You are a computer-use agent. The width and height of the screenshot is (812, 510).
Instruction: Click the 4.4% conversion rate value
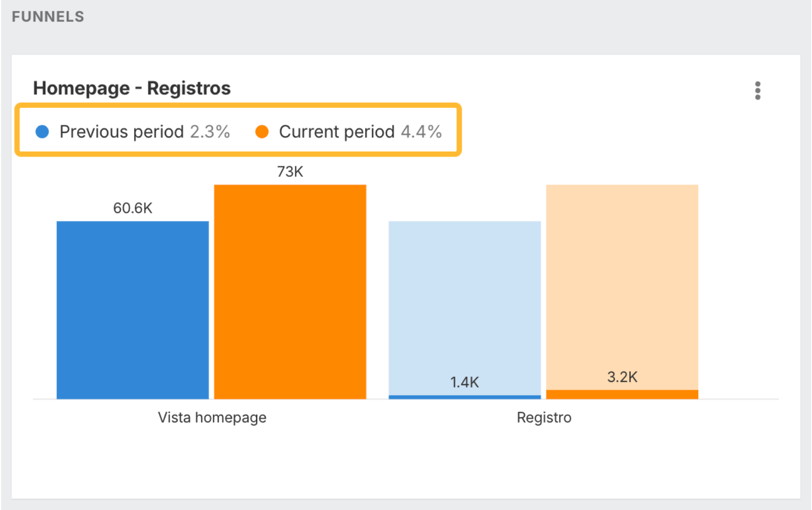click(x=421, y=132)
